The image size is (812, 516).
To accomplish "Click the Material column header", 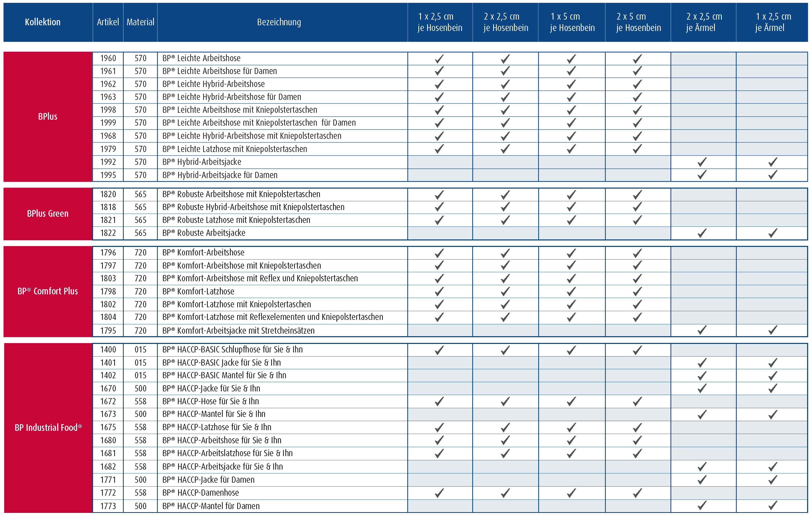I will click(140, 22).
